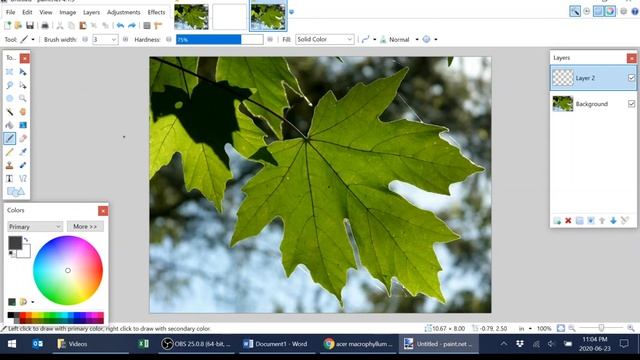
Task: Open the selection clipping mode dropdown
Action: pyautogui.click(x=430, y=40)
